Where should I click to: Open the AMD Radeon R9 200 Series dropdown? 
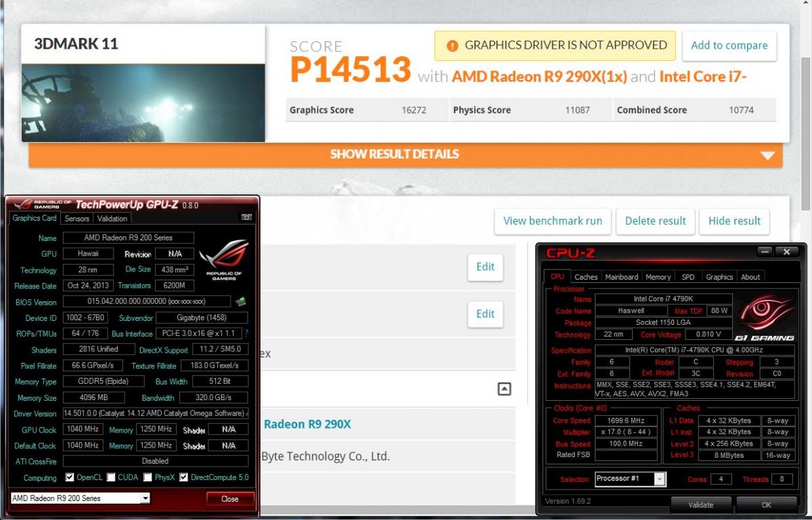click(x=145, y=498)
